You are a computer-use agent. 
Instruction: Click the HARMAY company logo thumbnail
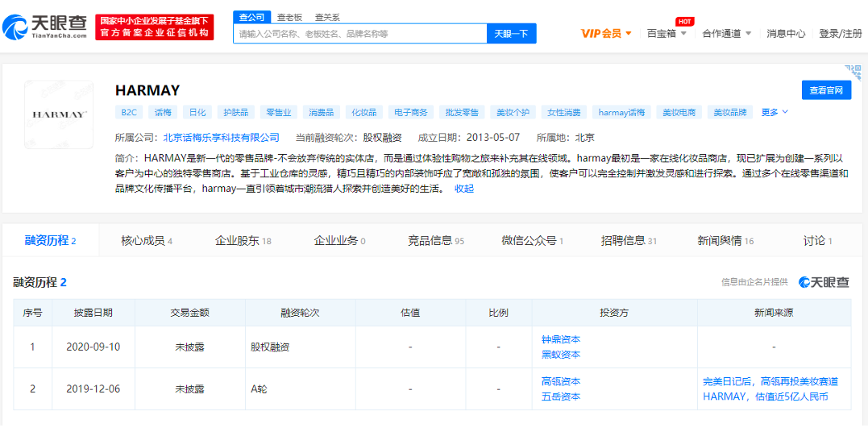coord(58,114)
